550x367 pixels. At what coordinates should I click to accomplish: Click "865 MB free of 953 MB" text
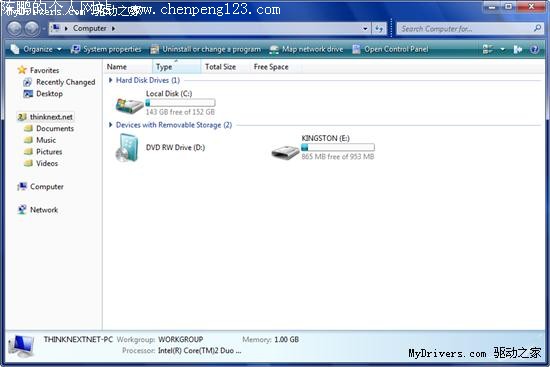[x=338, y=156]
